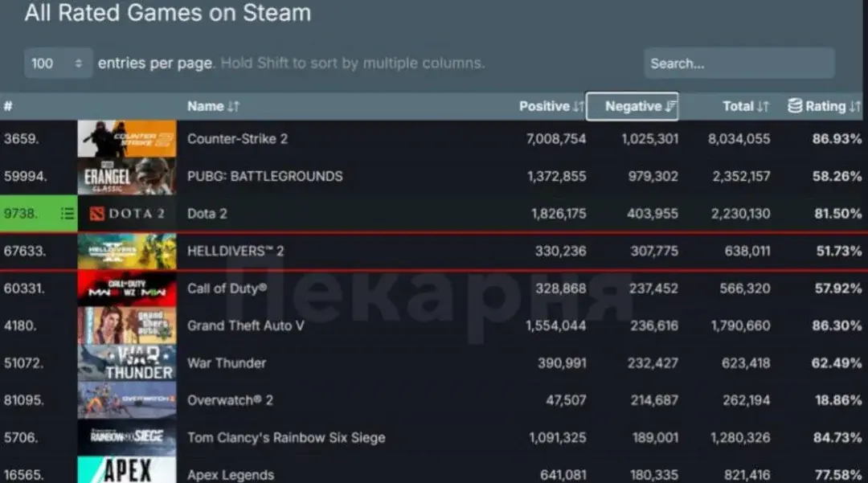Open the entries per page dropdown
Screen dimensions: 868x483
tap(58, 63)
